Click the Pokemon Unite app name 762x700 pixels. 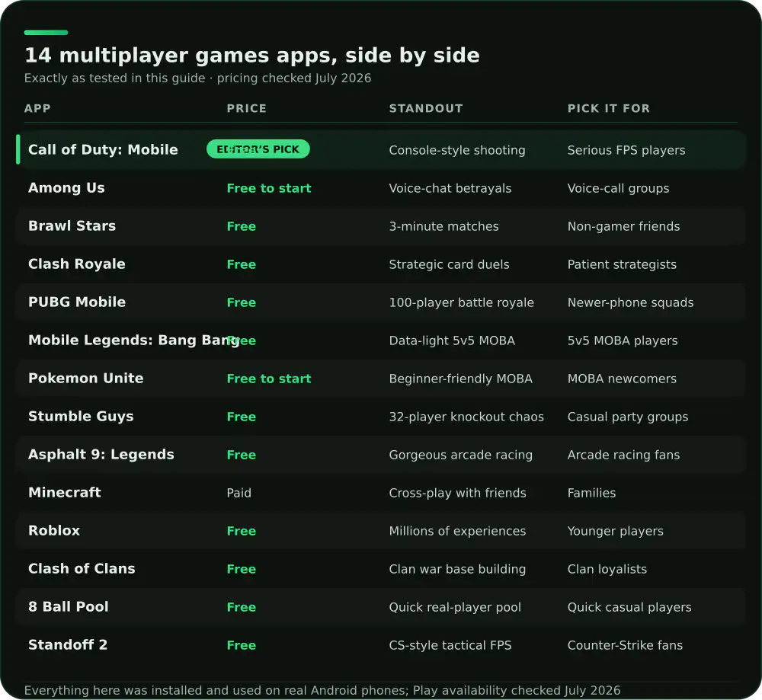pyautogui.click(x=86, y=378)
